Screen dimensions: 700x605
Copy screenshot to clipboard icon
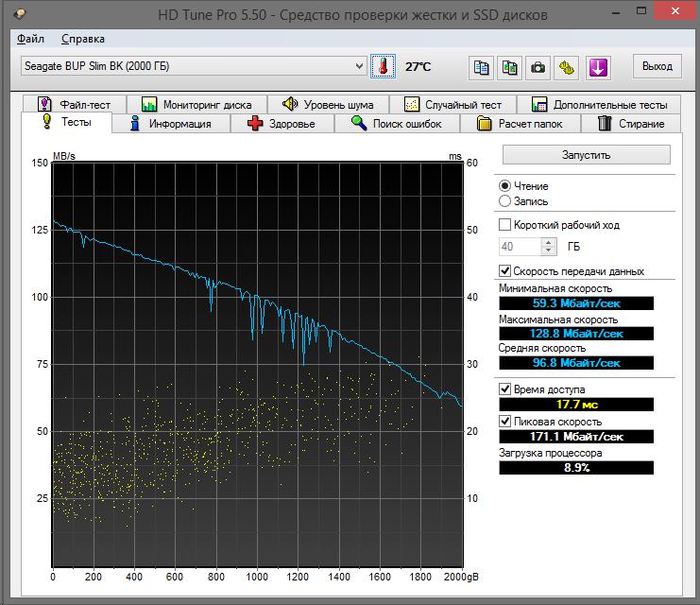[x=509, y=68]
